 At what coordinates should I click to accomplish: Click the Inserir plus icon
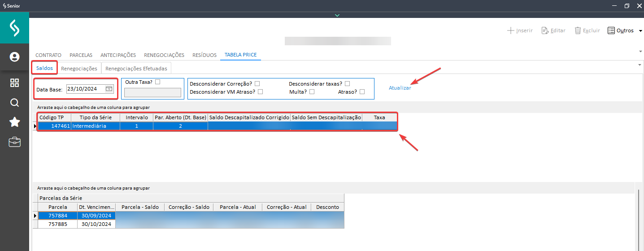coord(510,30)
